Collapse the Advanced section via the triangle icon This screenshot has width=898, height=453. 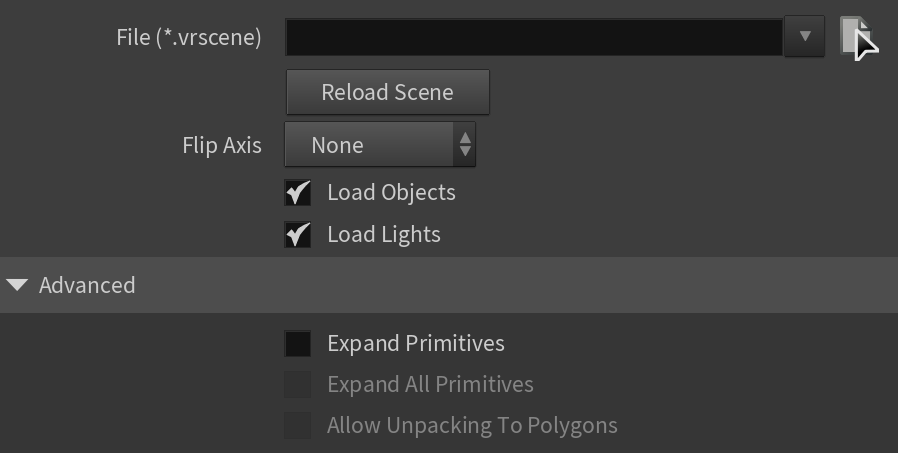[x=18, y=285]
